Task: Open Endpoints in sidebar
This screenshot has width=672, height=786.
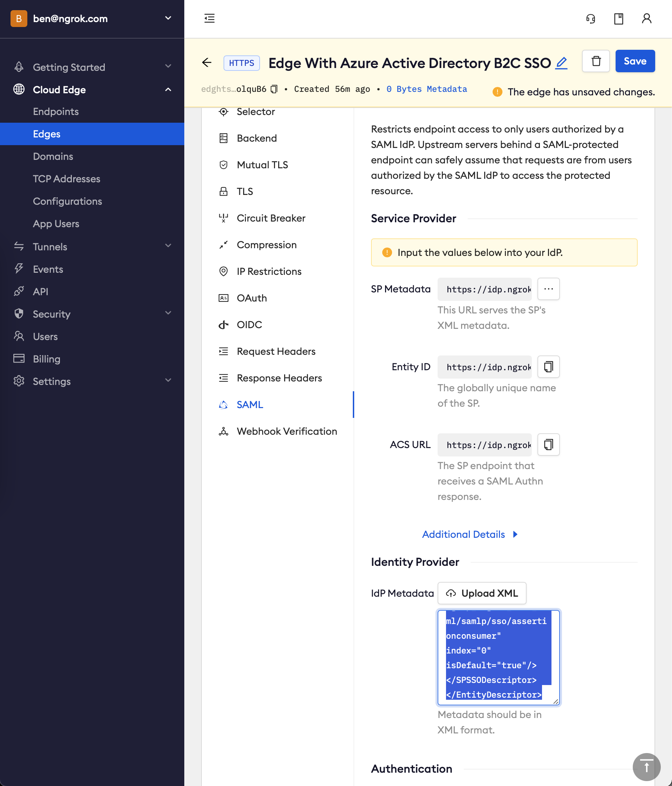Action: (56, 111)
